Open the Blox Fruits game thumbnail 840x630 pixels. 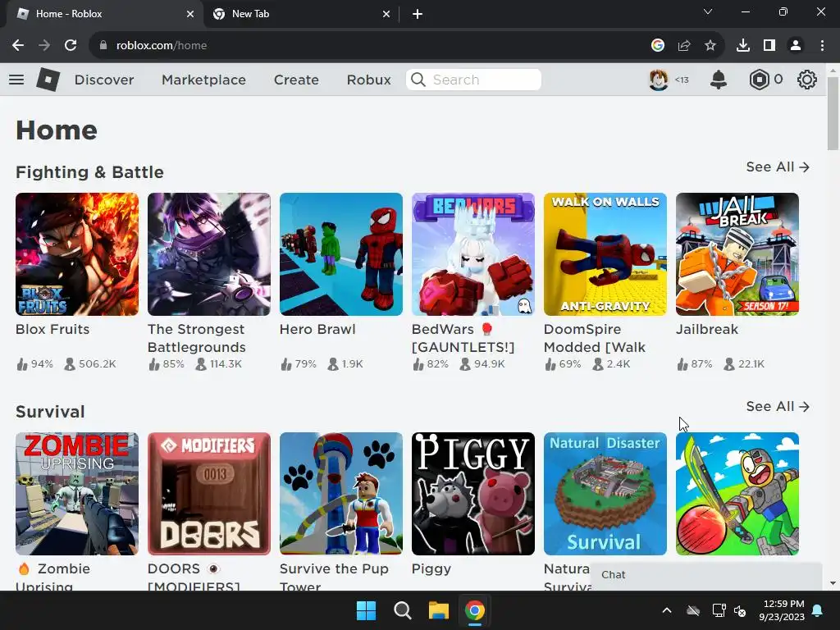tap(77, 254)
